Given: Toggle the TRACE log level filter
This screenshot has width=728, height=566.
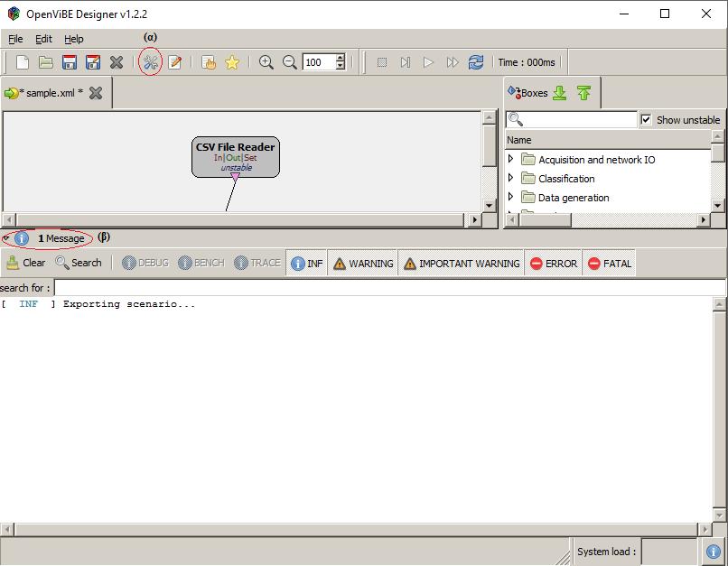Looking at the screenshot, I should [257, 263].
